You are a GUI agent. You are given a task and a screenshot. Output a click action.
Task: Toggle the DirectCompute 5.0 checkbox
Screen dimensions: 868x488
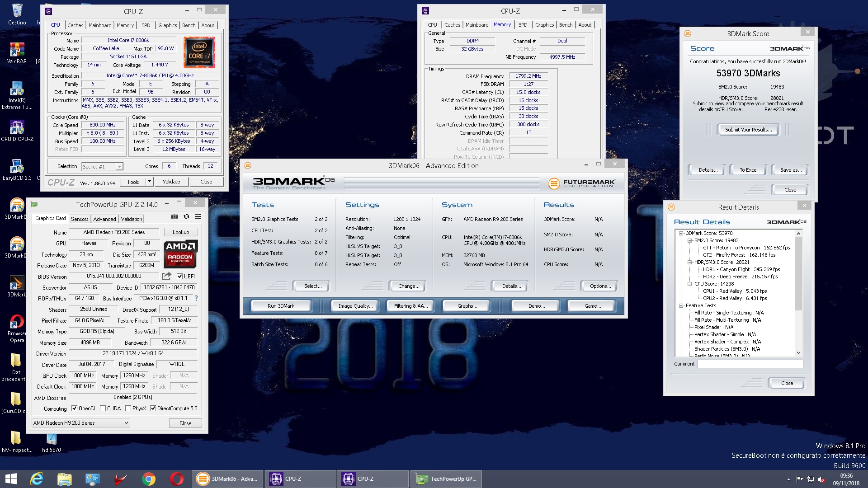pyautogui.click(x=153, y=408)
